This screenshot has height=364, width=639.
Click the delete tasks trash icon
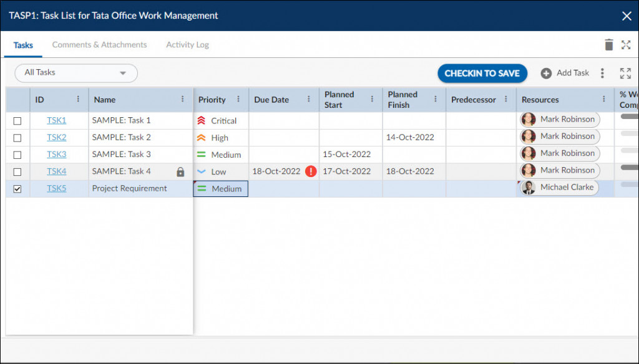coord(609,44)
